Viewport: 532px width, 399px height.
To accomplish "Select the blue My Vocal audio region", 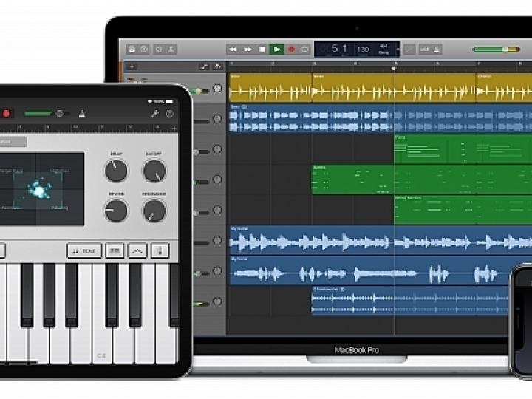I will tap(370, 270).
